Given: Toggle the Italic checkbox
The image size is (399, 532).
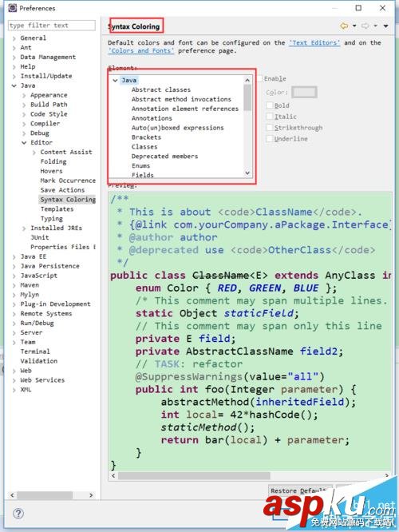Looking at the screenshot, I should (270, 117).
